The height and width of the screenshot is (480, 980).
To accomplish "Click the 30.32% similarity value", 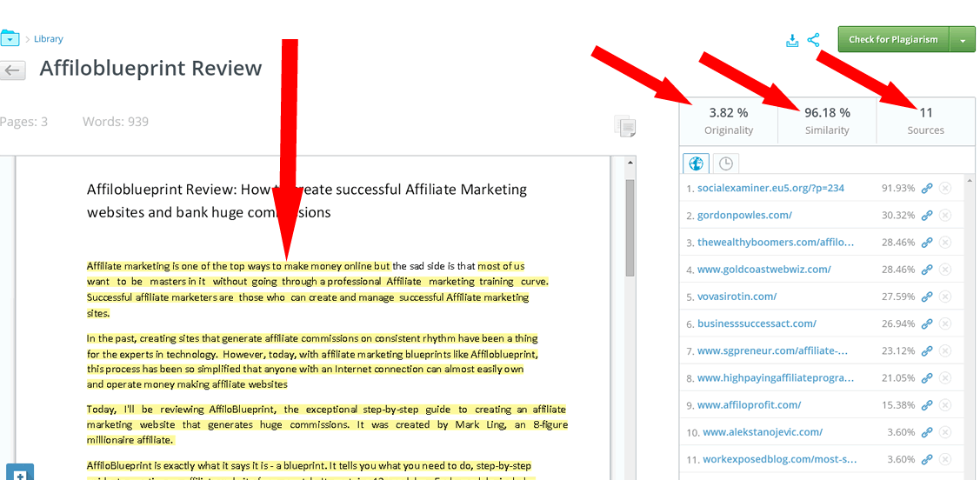I will [x=898, y=215].
